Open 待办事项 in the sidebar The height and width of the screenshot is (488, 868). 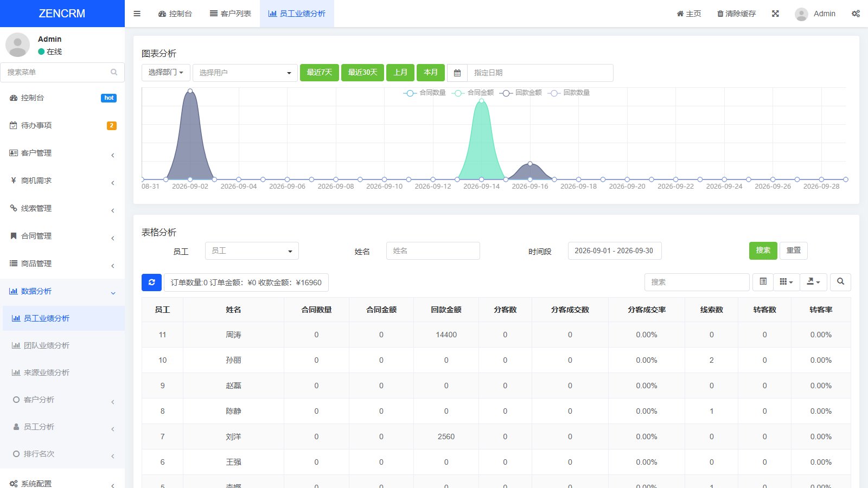(x=62, y=125)
